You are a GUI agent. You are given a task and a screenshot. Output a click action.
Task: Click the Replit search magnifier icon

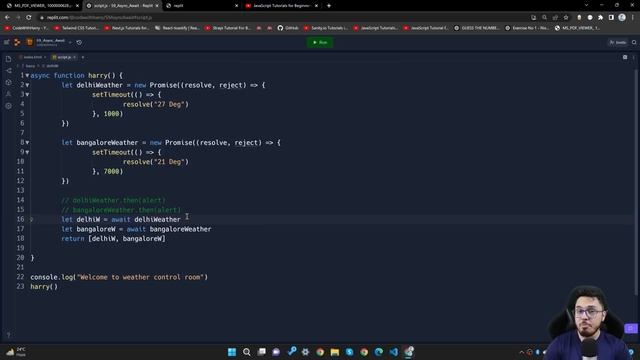(x=634, y=42)
